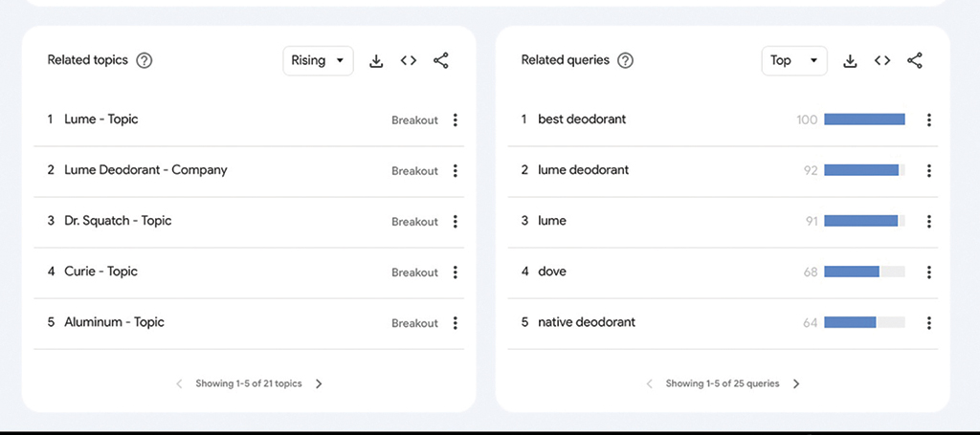Select the native deodorant query
Image resolution: width=980 pixels, height=435 pixels.
pyautogui.click(x=587, y=322)
